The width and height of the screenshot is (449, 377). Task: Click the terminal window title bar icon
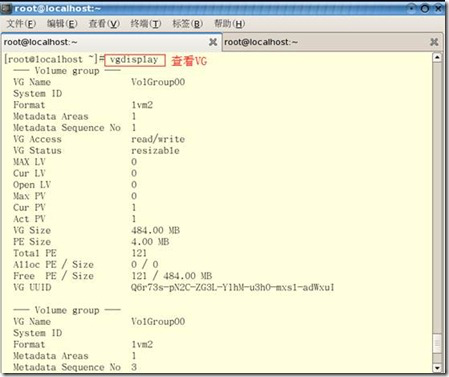click(6, 8)
